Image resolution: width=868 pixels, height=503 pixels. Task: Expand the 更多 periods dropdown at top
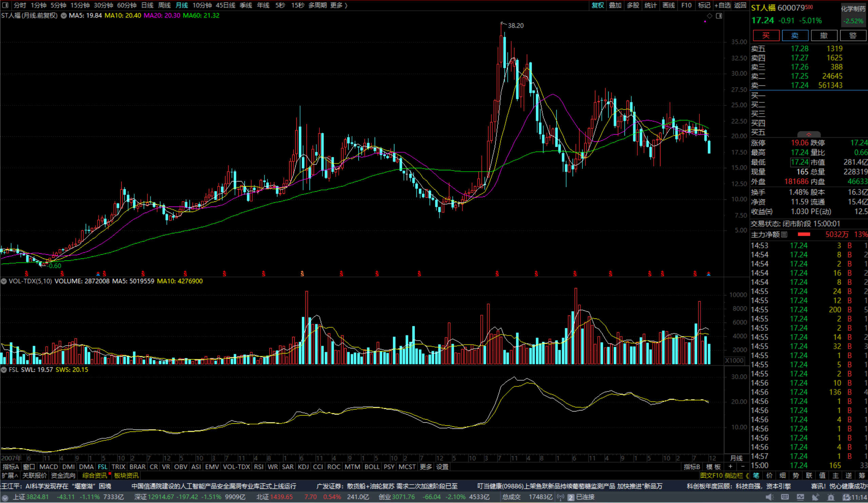point(339,5)
